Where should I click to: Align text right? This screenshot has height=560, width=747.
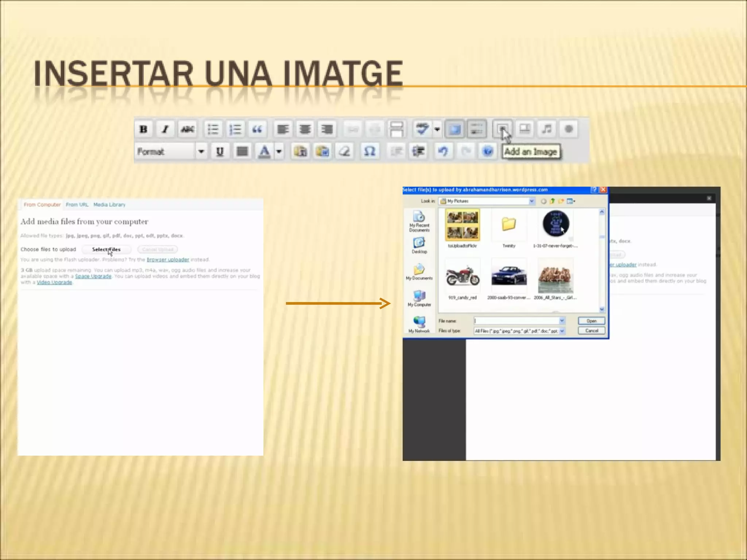click(x=327, y=129)
